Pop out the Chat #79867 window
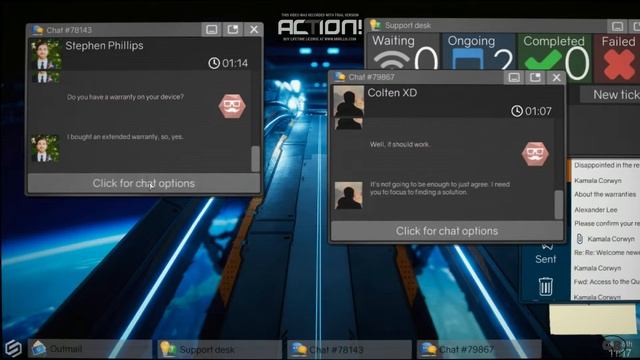 [x=535, y=78]
